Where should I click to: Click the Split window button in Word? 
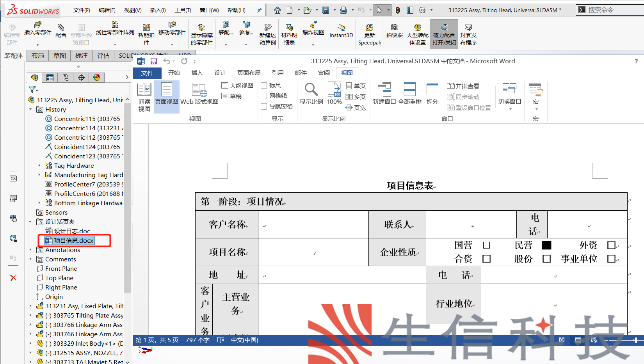[x=432, y=94]
